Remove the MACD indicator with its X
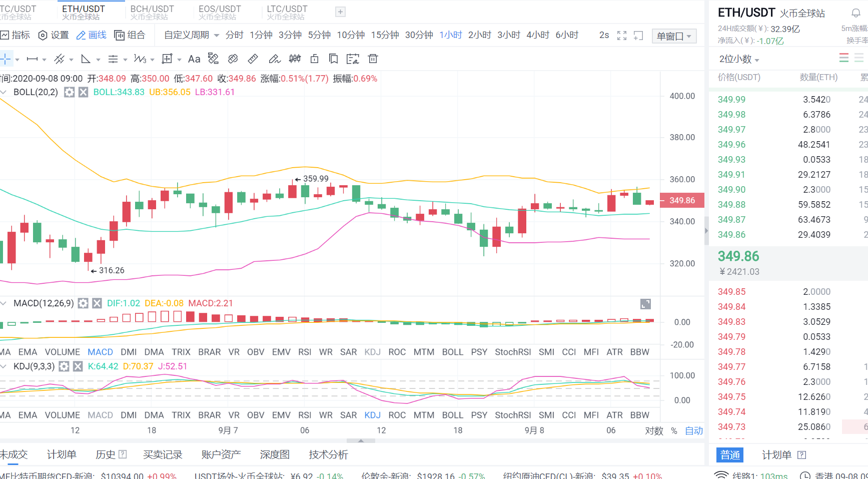This screenshot has height=479, width=868. (97, 303)
